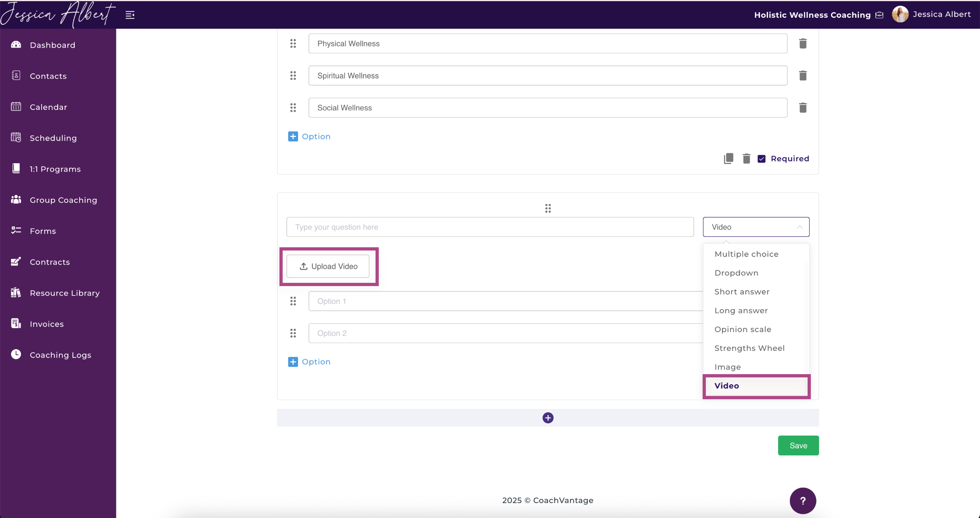Screen dimensions: 980x518
Task: Delete the Spiritual Wellness option
Action: 803,76
